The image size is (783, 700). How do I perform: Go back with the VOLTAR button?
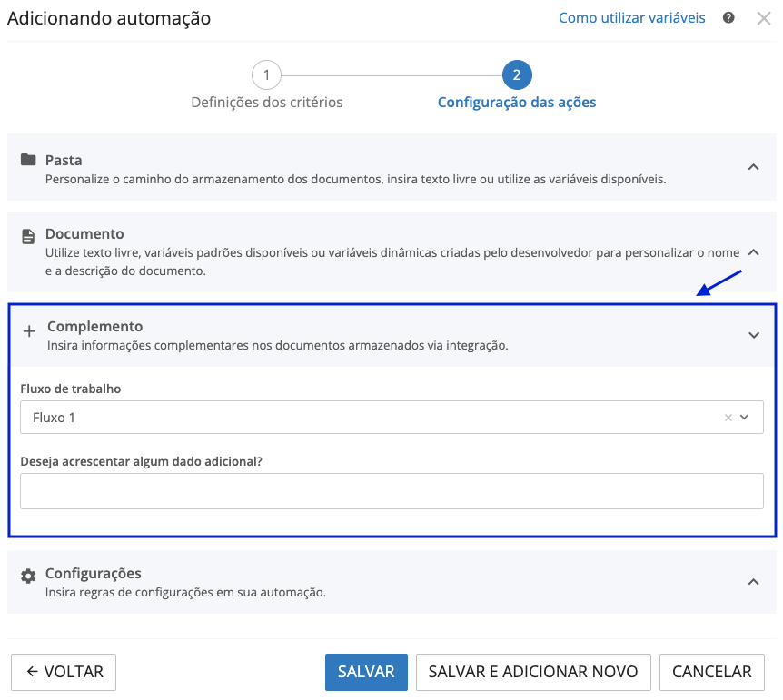(x=64, y=672)
